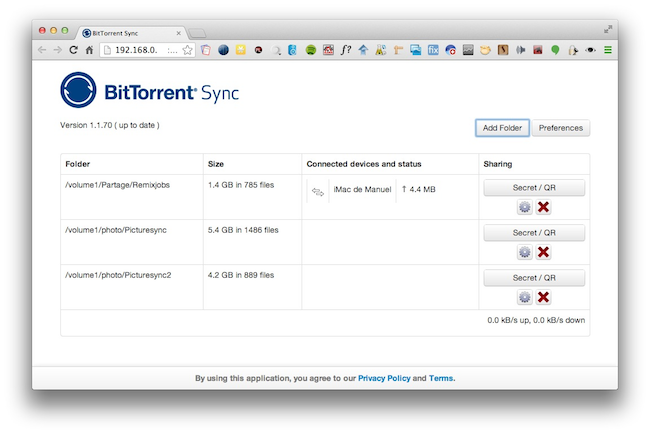
Task: Click the Sharing column header
Action: tap(497, 164)
